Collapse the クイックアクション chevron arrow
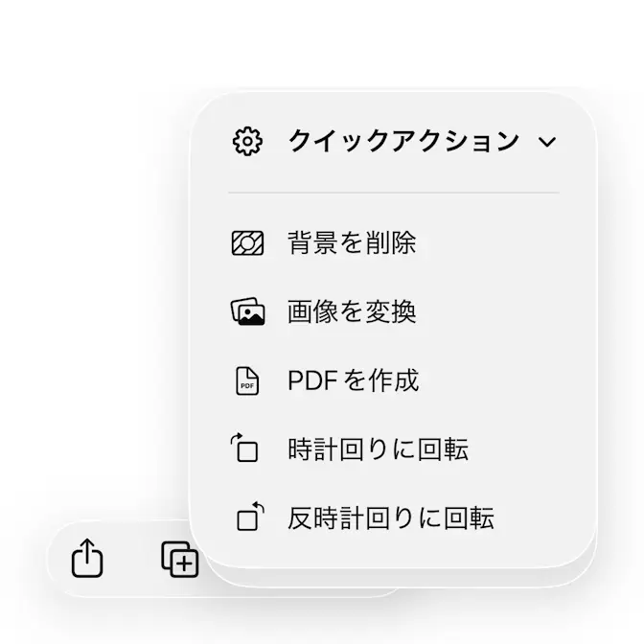Image resolution: width=644 pixels, height=644 pixels. [547, 143]
